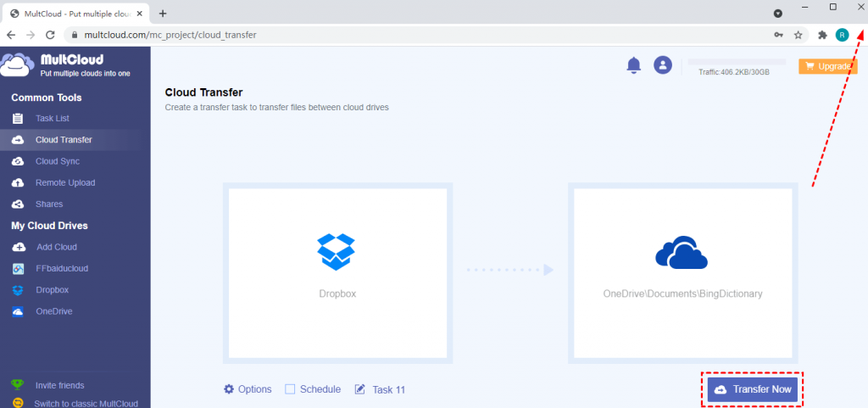The image size is (868, 408).
Task: Click the Options gear icon
Action: (x=229, y=389)
